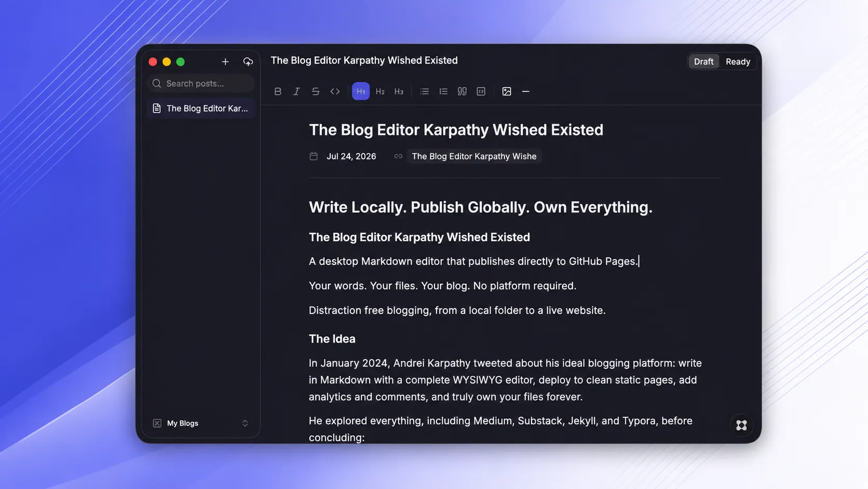This screenshot has height=489, width=868.
Task: Insert a code block
Action: pos(481,91)
